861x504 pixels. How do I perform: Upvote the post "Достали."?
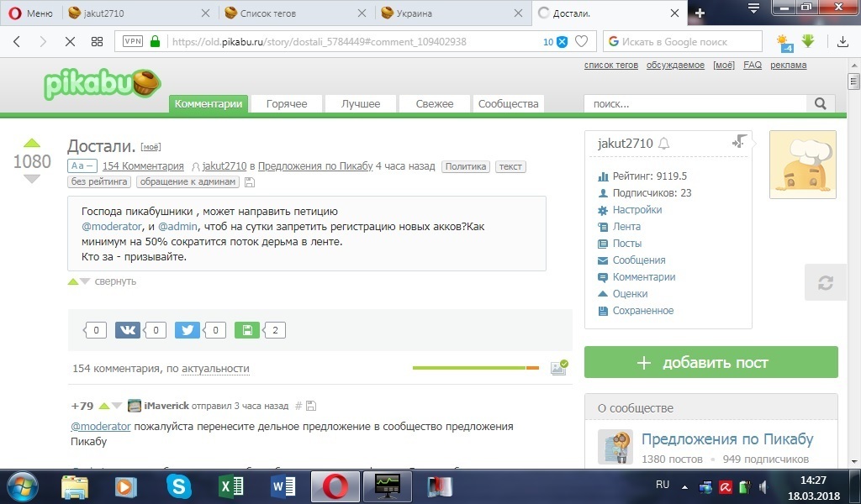pyautogui.click(x=31, y=143)
